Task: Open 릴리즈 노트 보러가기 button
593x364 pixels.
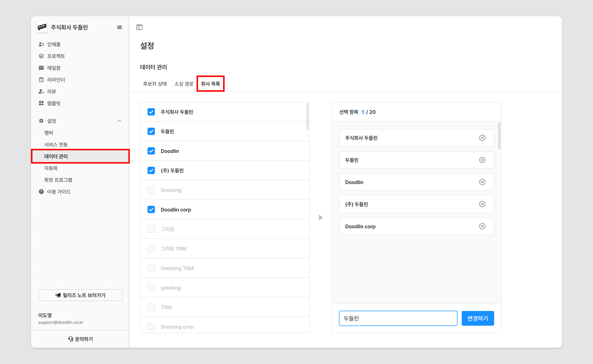Action: (80, 295)
